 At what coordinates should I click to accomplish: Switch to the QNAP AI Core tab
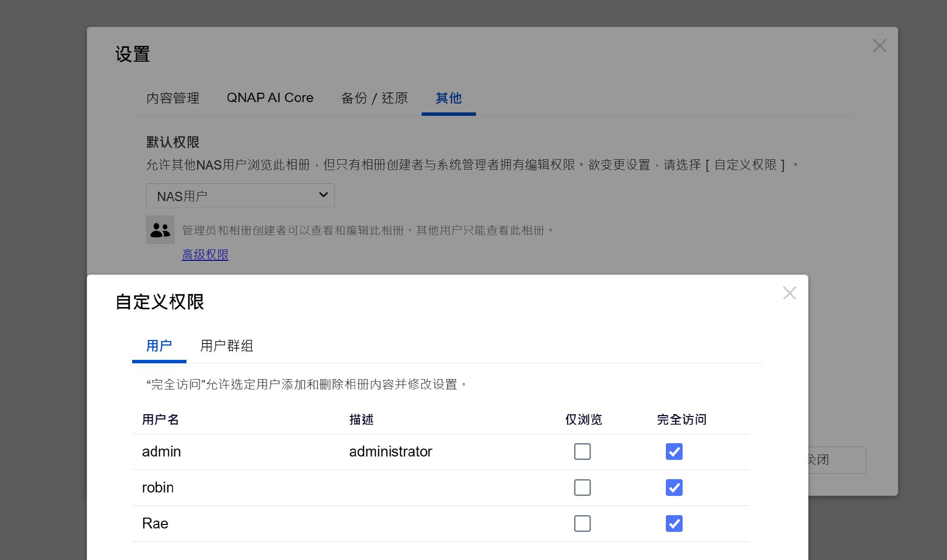pos(270,98)
